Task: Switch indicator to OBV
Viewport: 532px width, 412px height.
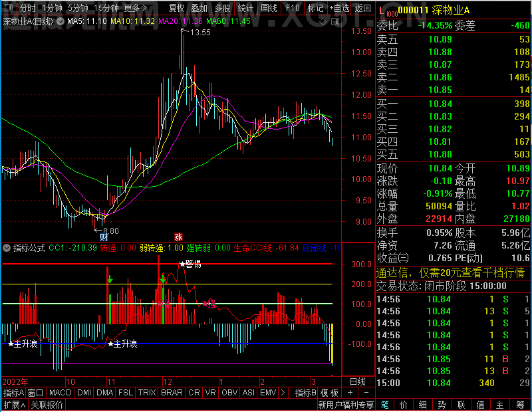Action: (x=229, y=393)
